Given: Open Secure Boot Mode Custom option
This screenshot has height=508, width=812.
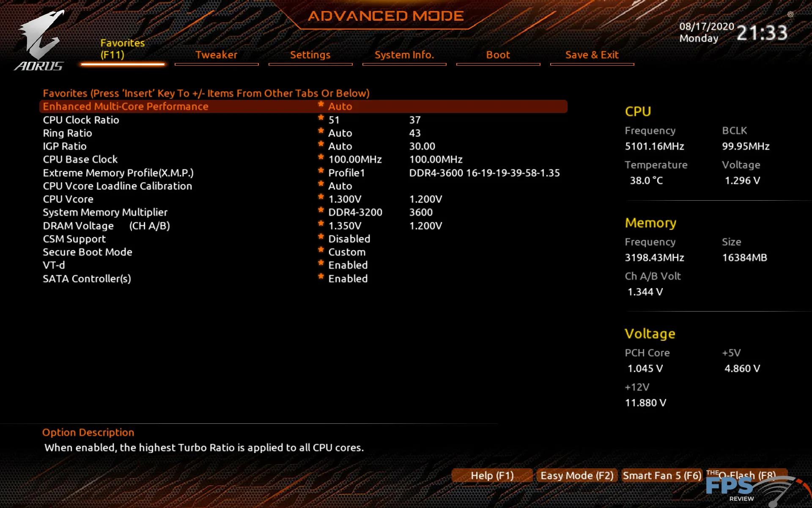Looking at the screenshot, I should click(347, 252).
